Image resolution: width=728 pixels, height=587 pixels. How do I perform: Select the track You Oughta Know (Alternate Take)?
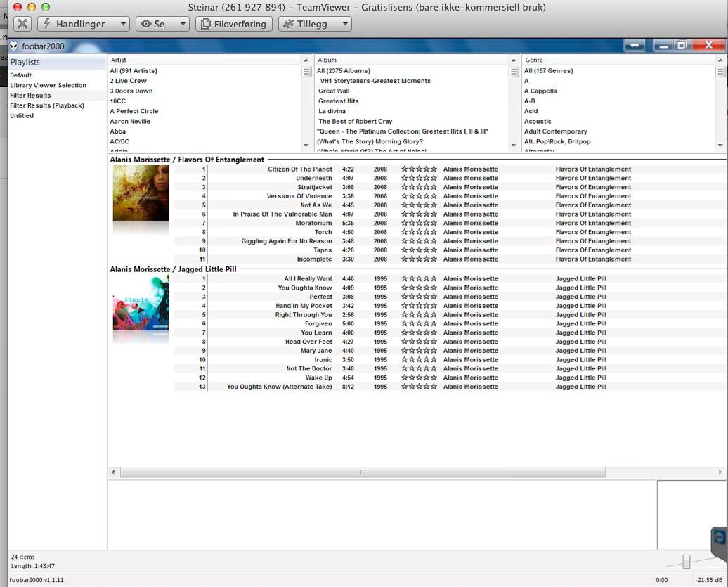[280, 387]
